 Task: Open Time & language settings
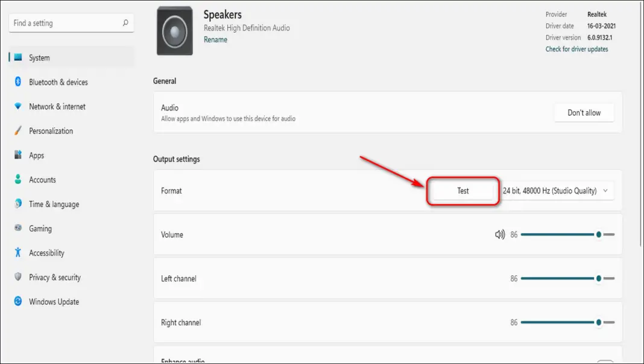tap(54, 204)
